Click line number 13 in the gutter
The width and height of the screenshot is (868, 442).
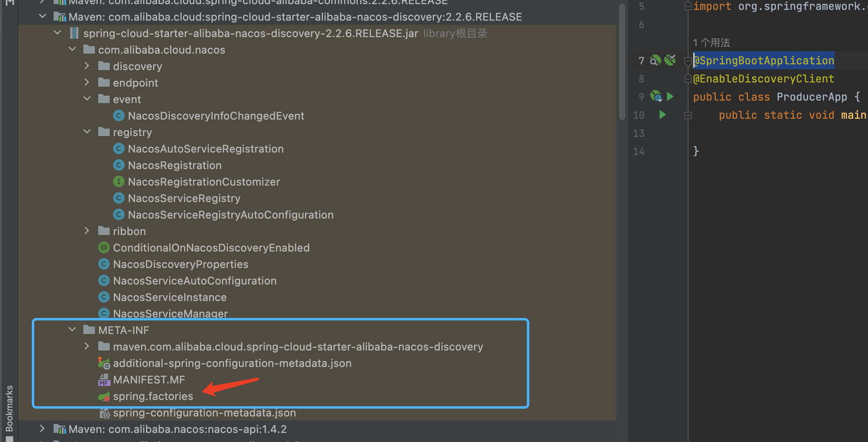[639, 133]
